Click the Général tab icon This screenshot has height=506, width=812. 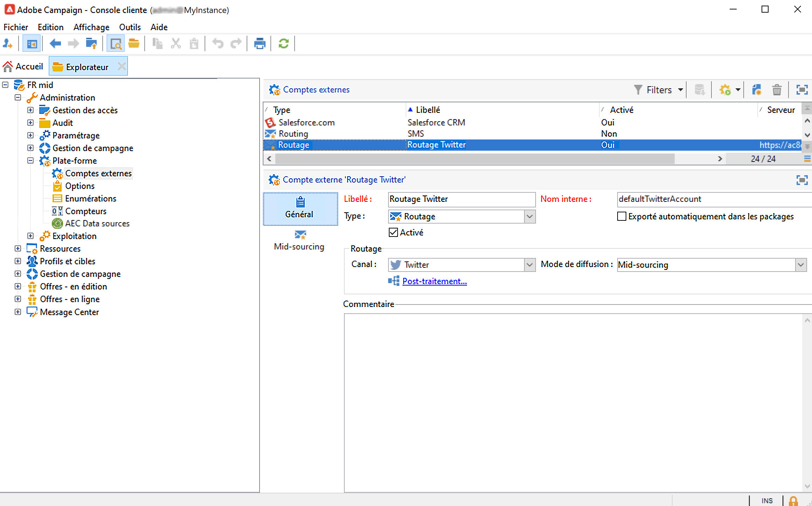click(300, 202)
